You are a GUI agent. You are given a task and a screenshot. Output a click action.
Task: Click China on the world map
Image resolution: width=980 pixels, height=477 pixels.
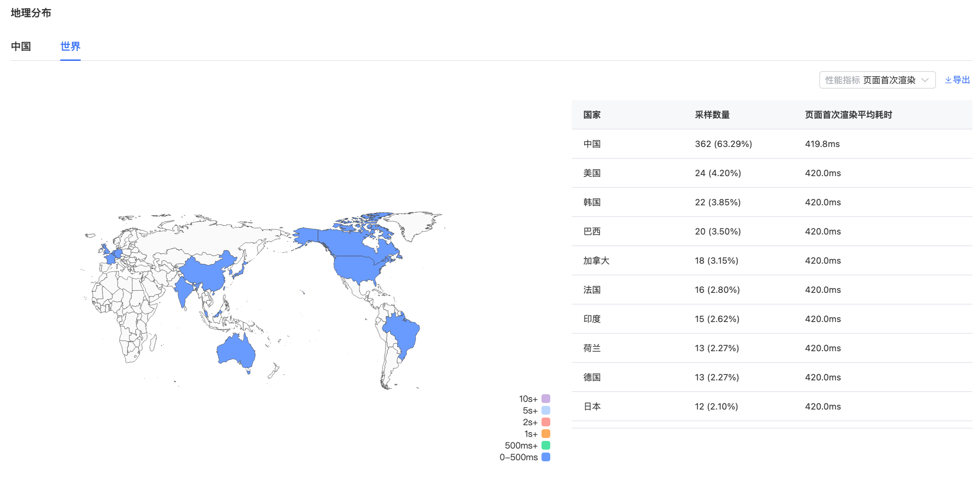pyautogui.click(x=205, y=275)
